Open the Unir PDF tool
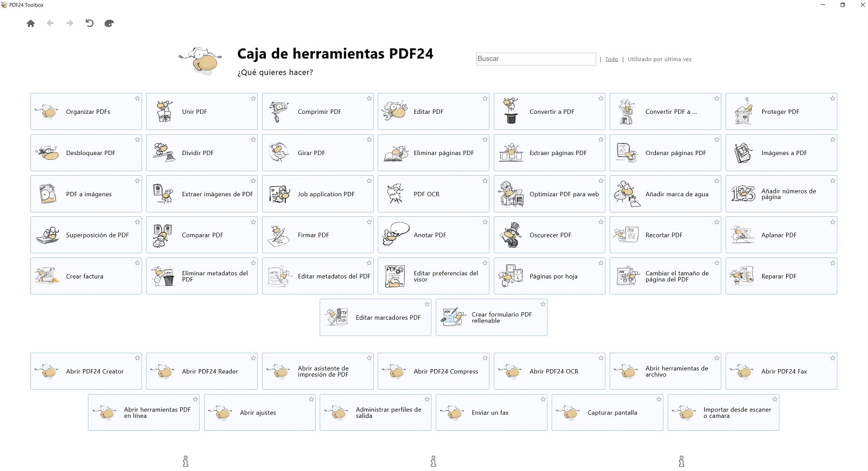The image size is (868, 471). [x=201, y=112]
